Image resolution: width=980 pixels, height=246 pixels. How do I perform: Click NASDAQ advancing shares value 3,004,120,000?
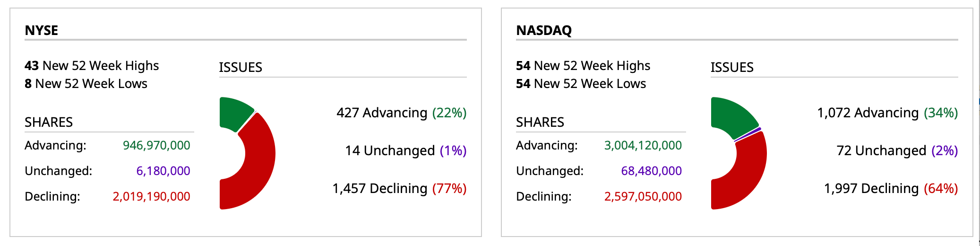pos(643,145)
